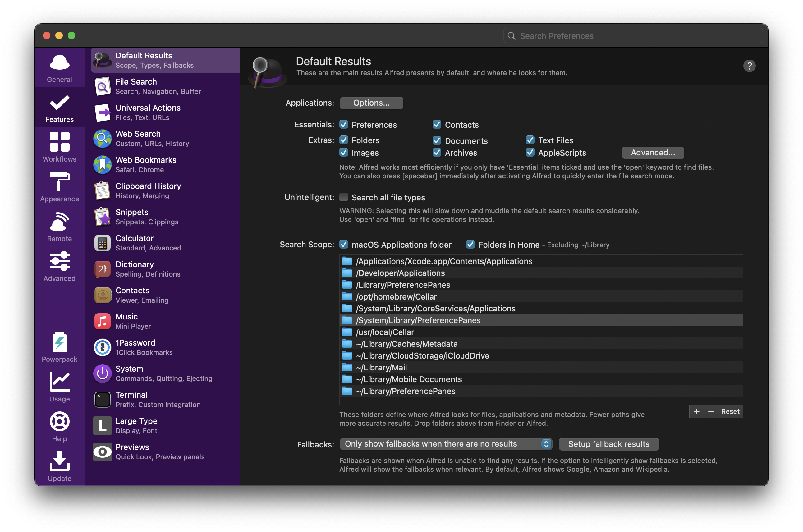
Task: Open the File Search feature
Action: pos(165,86)
